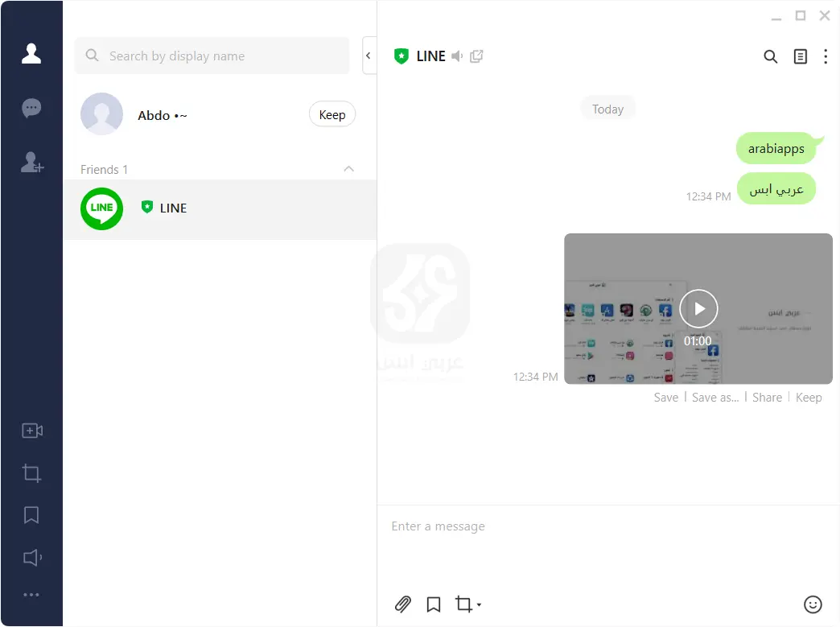Viewport: 840px width, 627px height.
Task: Open Keep bookmark in left sidebar
Action: click(x=31, y=515)
